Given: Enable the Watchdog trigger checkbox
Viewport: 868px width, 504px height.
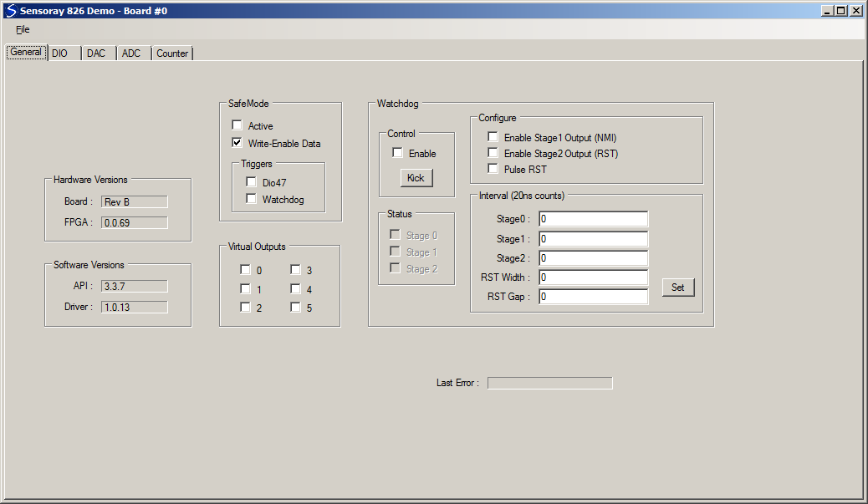Looking at the screenshot, I should (252, 199).
